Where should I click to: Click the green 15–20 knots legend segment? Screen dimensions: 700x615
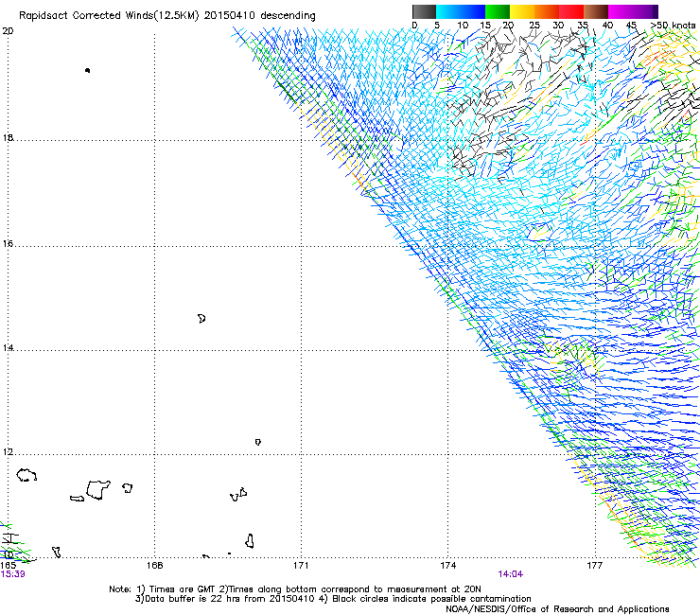point(498,11)
